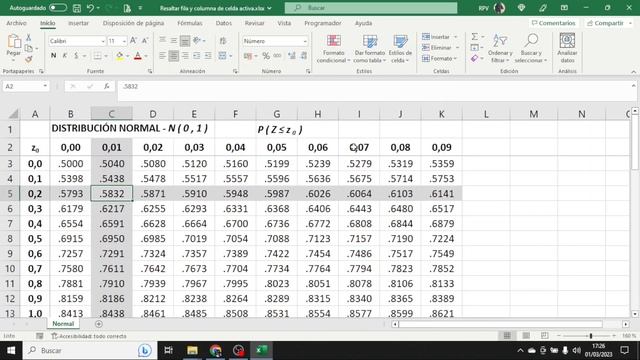Viewport: 640px width, 360px height.
Task: Click the merge and center icon
Action: [222, 56]
